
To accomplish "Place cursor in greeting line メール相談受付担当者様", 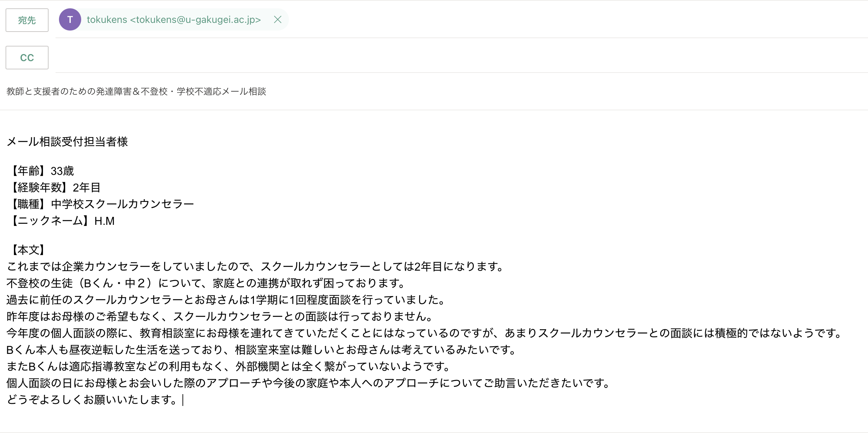I will tap(67, 142).
